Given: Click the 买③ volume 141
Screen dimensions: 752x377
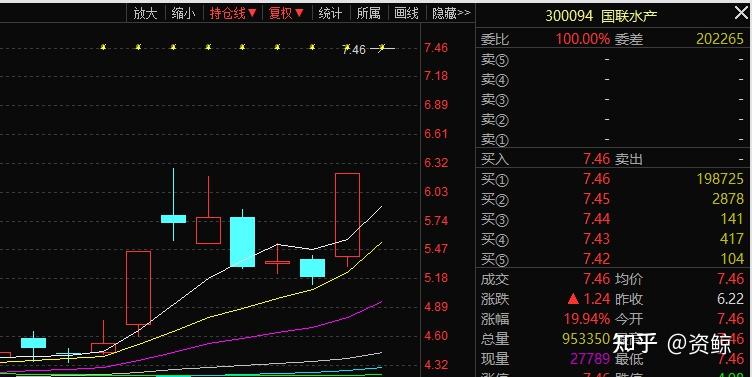Looking at the screenshot, I should (732, 219).
